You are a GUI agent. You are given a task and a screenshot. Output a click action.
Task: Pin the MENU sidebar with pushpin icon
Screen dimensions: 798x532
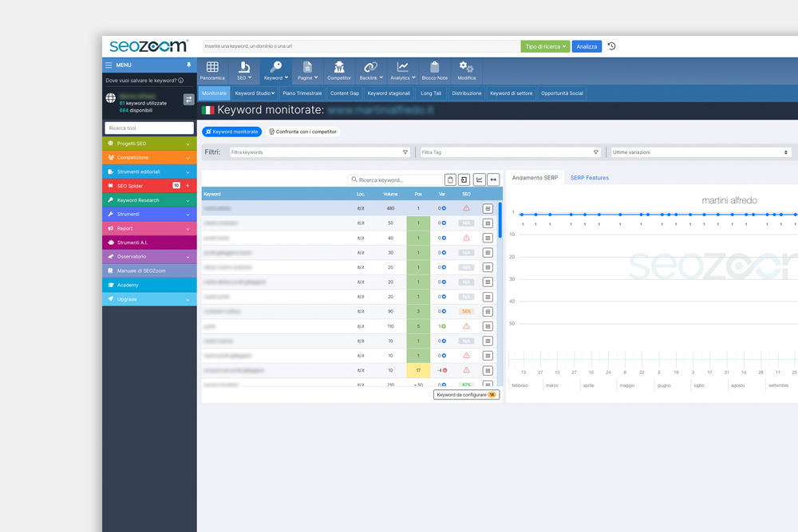pyautogui.click(x=189, y=65)
